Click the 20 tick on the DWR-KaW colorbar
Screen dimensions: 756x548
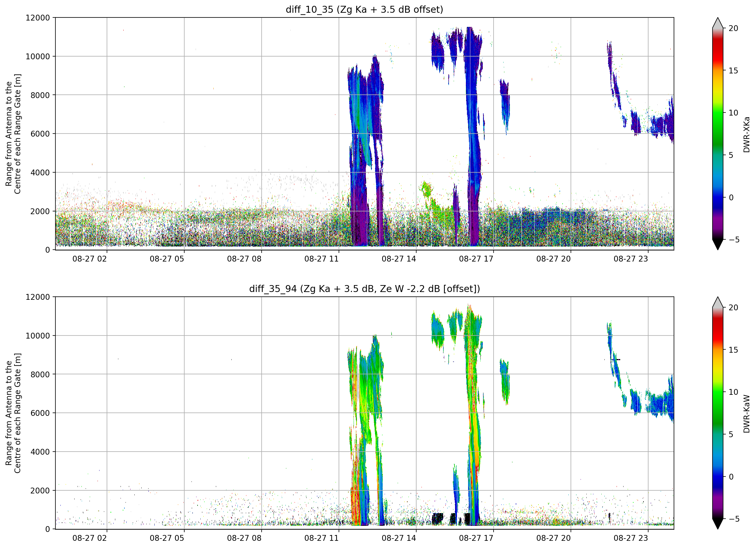coord(733,308)
